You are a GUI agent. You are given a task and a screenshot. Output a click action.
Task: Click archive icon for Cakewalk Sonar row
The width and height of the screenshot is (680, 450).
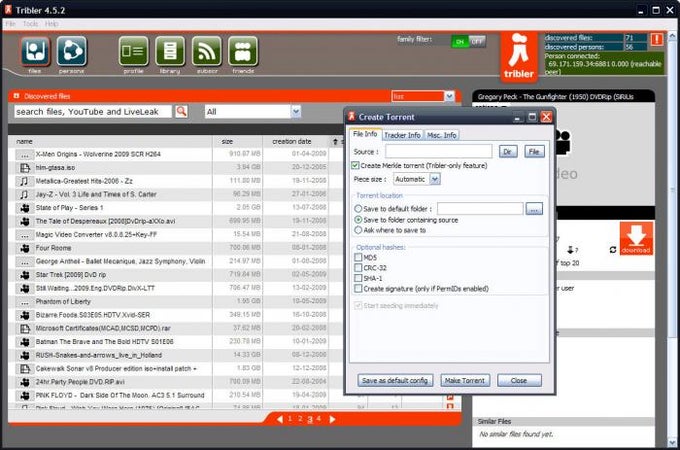coord(25,369)
